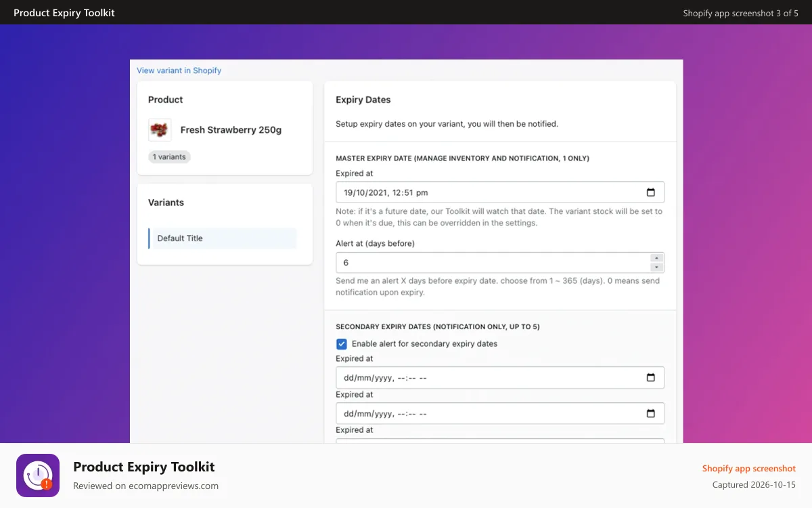
Task: Click the Alert at days before field
Action: coord(500,263)
